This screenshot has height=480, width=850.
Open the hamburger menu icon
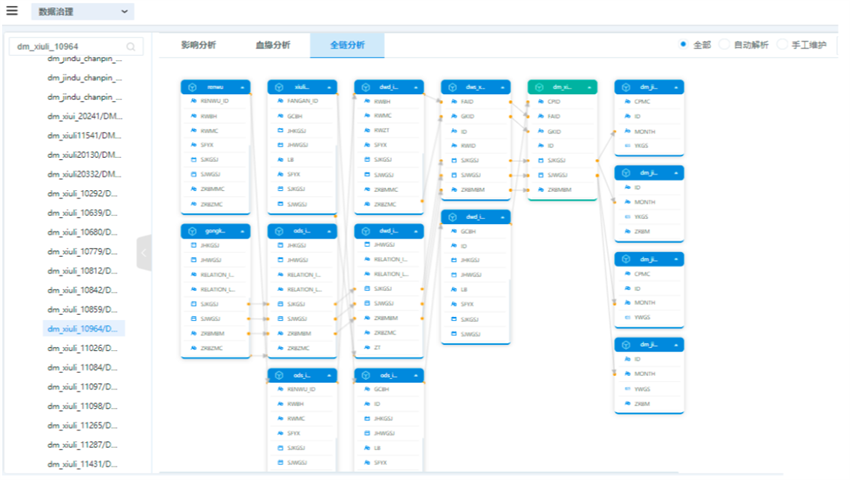(12, 11)
